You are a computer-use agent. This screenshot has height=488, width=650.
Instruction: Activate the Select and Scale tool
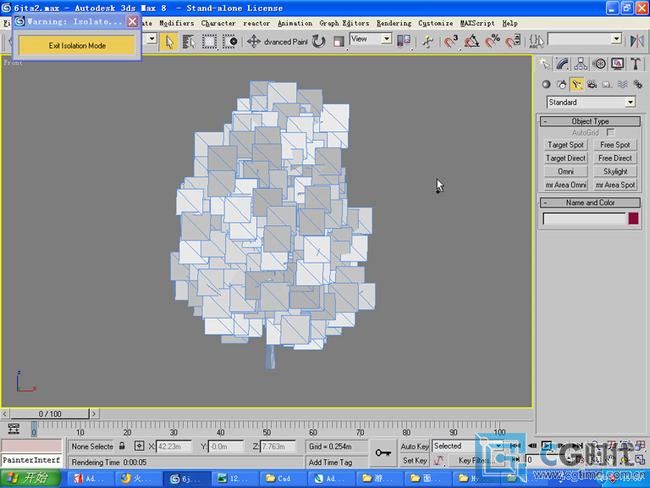tap(339, 41)
